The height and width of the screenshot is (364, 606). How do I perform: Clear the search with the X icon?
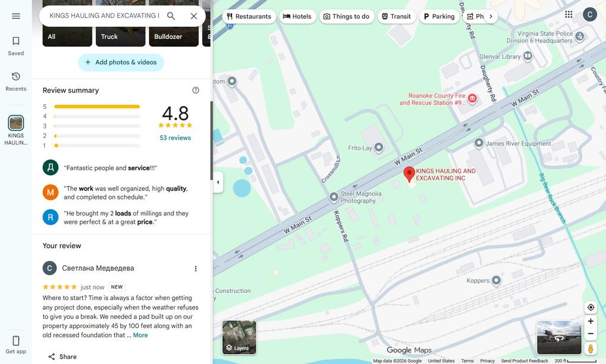[194, 16]
